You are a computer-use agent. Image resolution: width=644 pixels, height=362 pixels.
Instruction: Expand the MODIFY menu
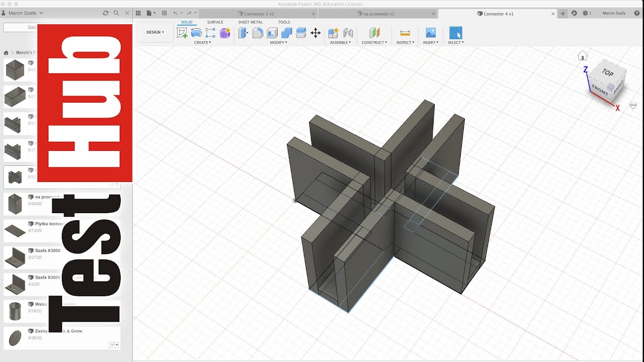coord(279,43)
